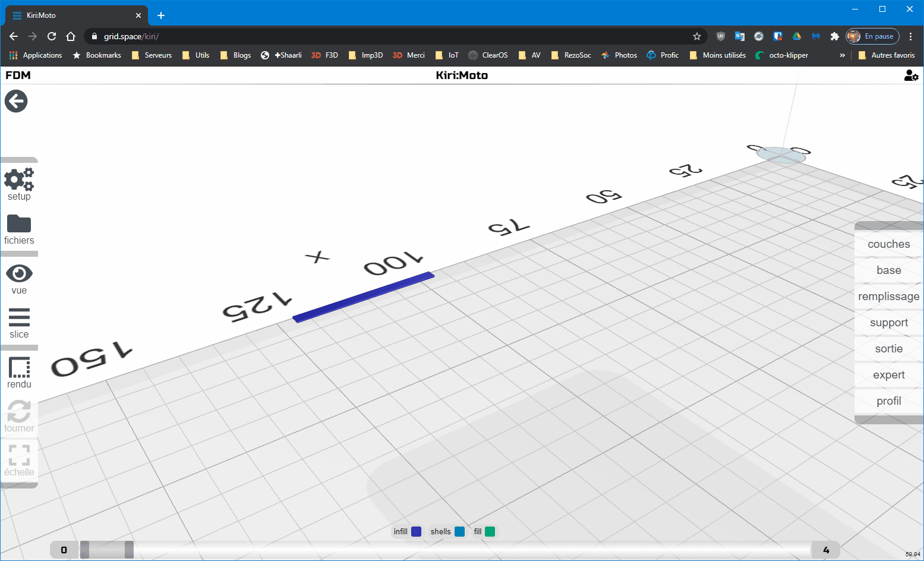
Task: Open the browser home page
Action: (71, 36)
